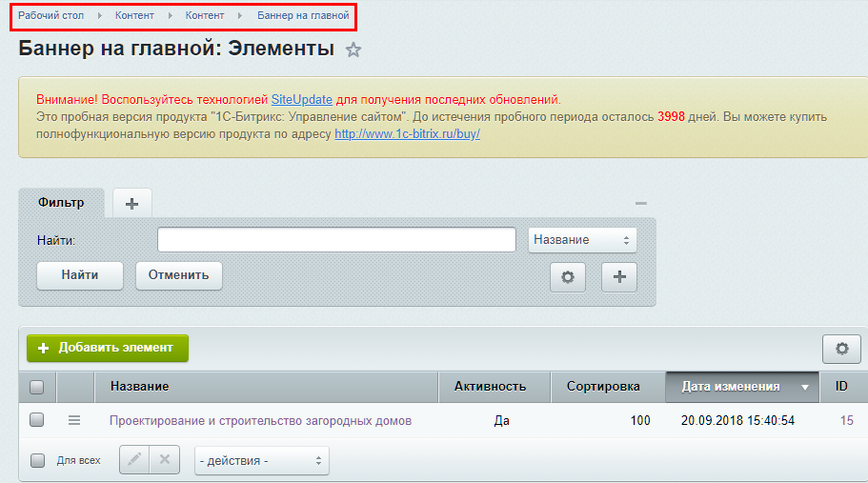Screen dimensions: 868x483
Task: Add new filter tab with plus
Action: point(131,203)
